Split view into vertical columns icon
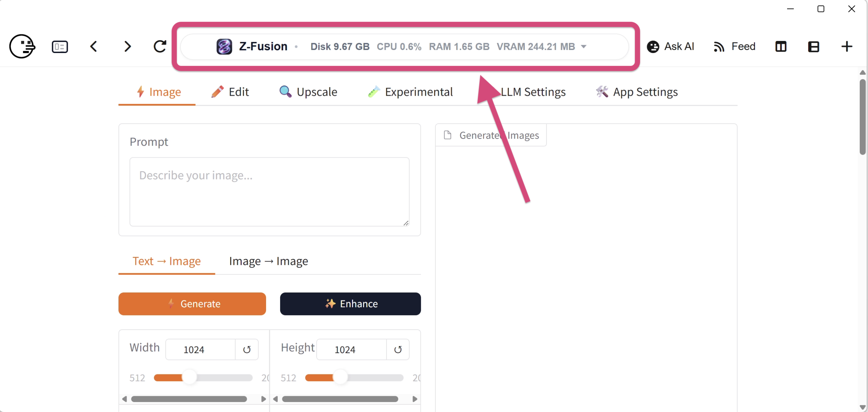The width and height of the screenshot is (868, 412). click(781, 47)
